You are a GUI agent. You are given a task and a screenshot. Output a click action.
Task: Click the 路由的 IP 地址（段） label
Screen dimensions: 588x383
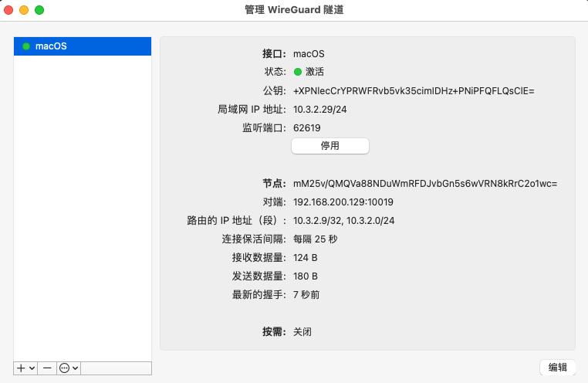pos(237,221)
